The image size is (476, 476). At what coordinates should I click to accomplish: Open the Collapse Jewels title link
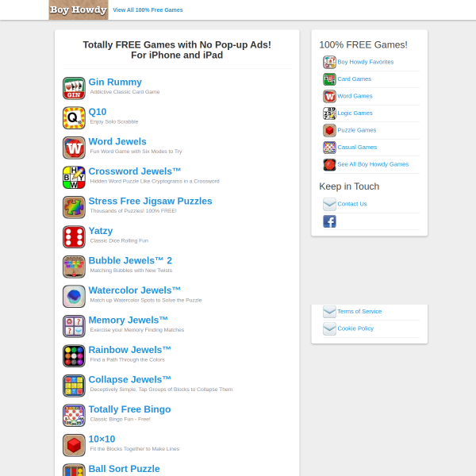129,379
